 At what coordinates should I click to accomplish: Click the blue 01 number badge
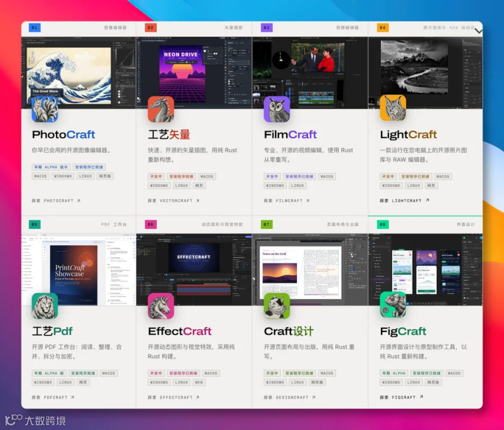[x=34, y=27]
